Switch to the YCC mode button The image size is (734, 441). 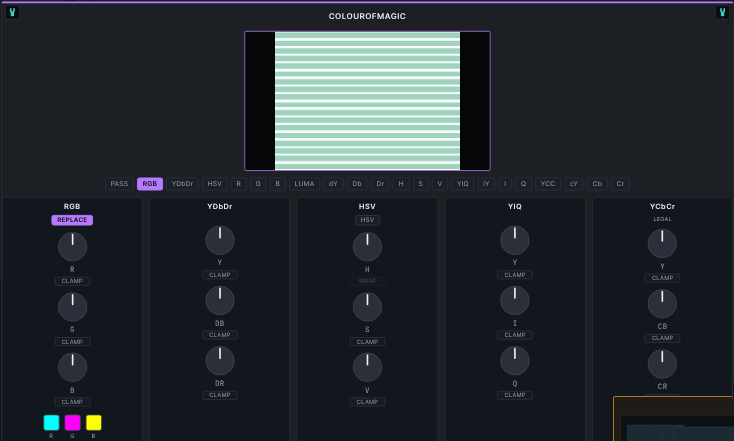point(548,184)
